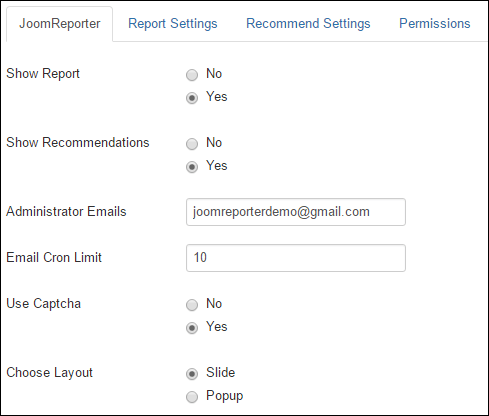
Task: Set Show Report to No
Action: click(x=192, y=75)
